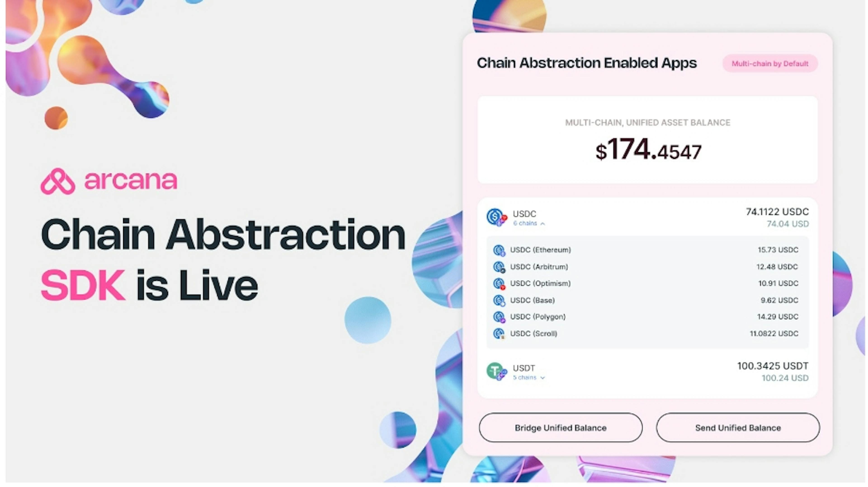The width and height of the screenshot is (868, 487).
Task: Click the USDC multi-chain token icon
Action: 496,217
